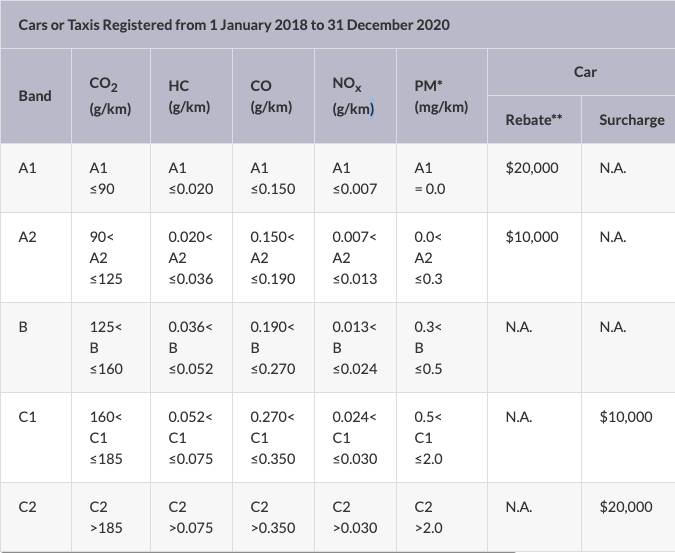Select the C1 band row label

click(28, 417)
